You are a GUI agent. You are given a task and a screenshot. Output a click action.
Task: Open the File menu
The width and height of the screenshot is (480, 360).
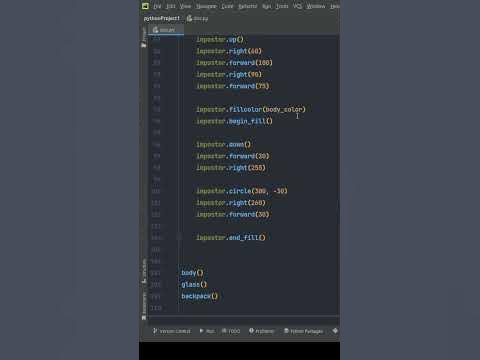tap(157, 6)
